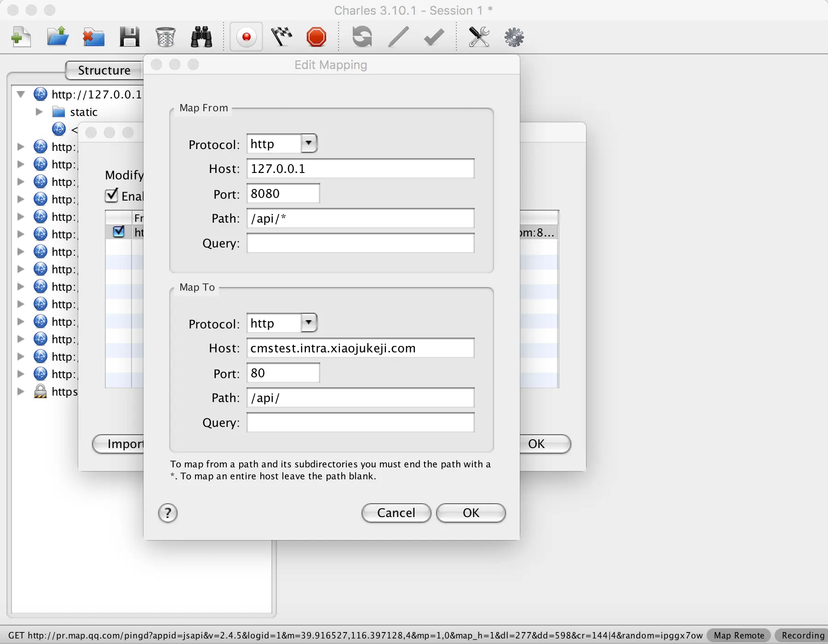Repeat request with refresh arrows icon
This screenshot has width=828, height=644.
click(x=362, y=37)
